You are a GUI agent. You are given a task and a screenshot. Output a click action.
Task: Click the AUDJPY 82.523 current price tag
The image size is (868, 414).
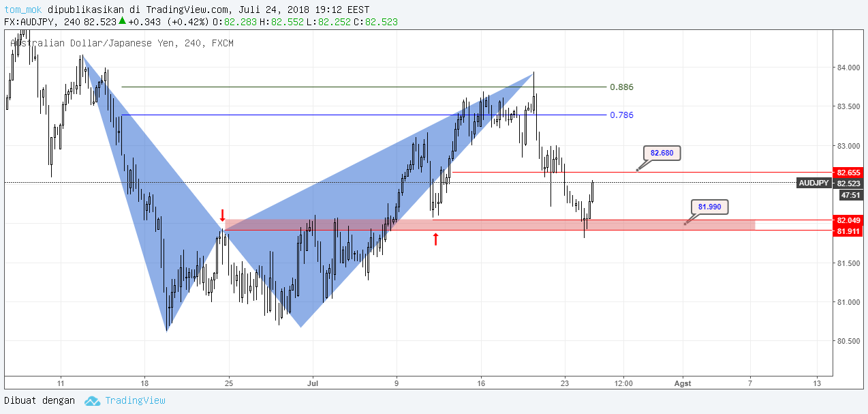[830, 183]
